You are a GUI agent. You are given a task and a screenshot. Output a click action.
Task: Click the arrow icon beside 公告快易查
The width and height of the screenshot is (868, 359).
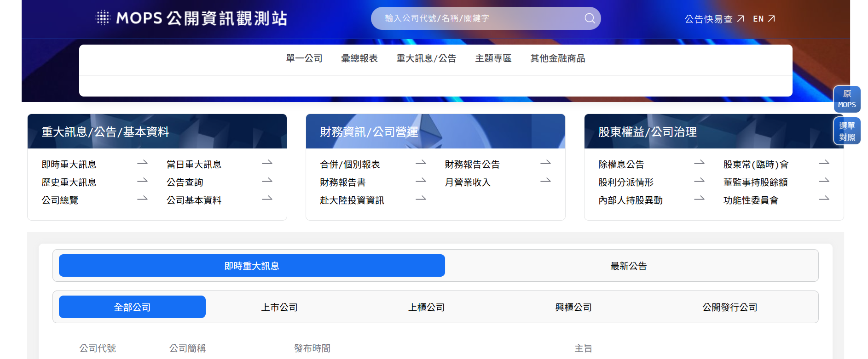click(741, 19)
